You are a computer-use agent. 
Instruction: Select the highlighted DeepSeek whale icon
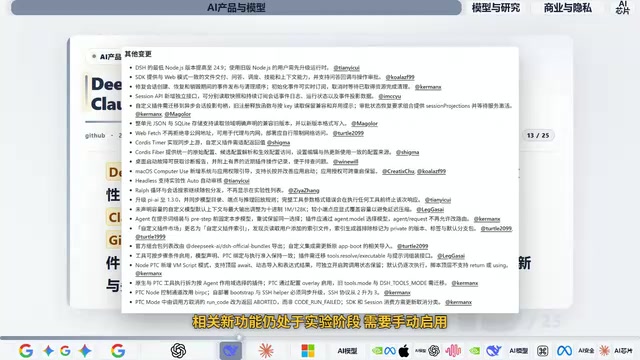(231, 351)
